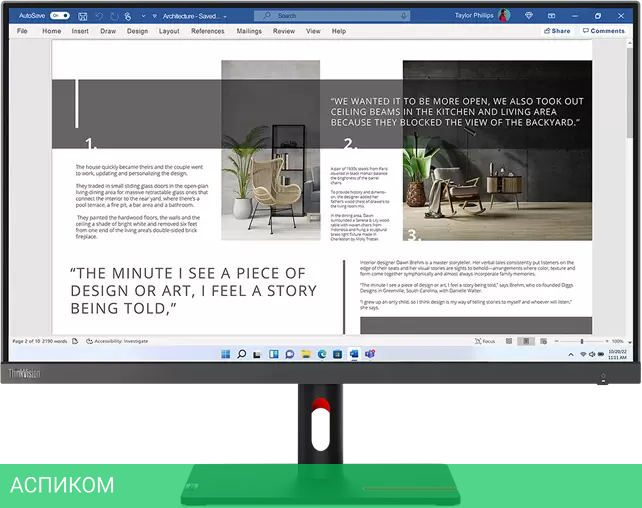Image resolution: width=642 pixels, height=508 pixels.
Task: Click the Search box in the title bar
Action: (x=330, y=16)
